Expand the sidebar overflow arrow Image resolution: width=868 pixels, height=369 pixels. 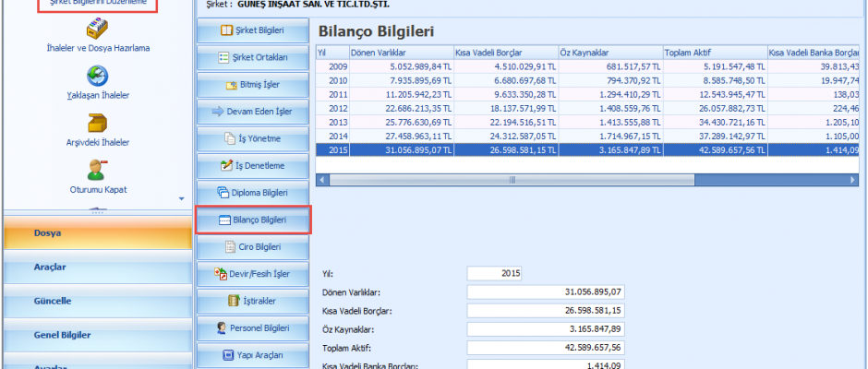click(x=181, y=198)
